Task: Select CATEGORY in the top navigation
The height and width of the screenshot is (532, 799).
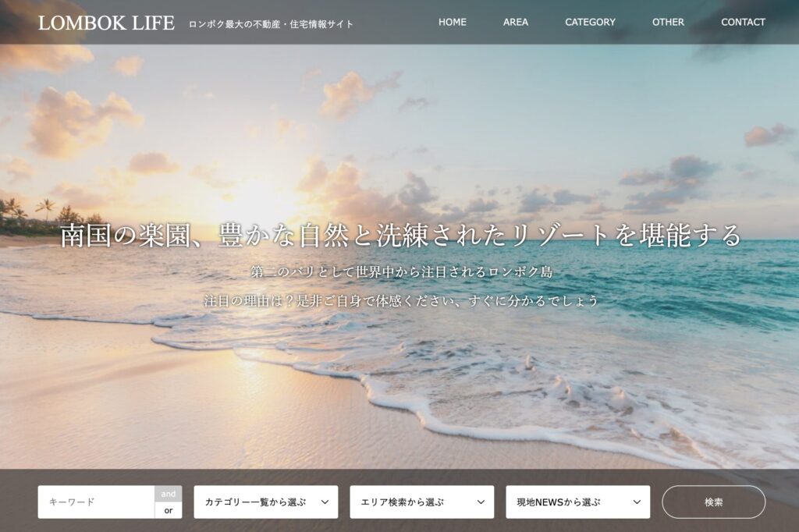Action: [x=590, y=22]
